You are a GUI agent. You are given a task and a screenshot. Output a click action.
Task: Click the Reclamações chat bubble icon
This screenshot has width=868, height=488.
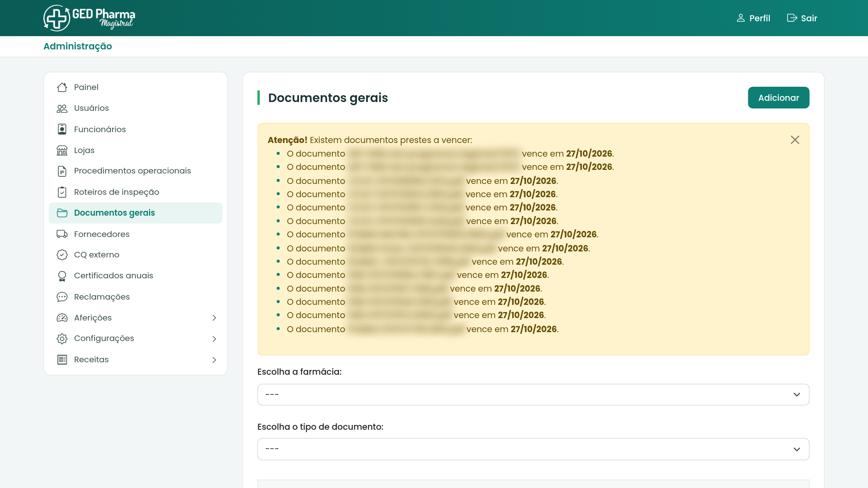(x=62, y=297)
